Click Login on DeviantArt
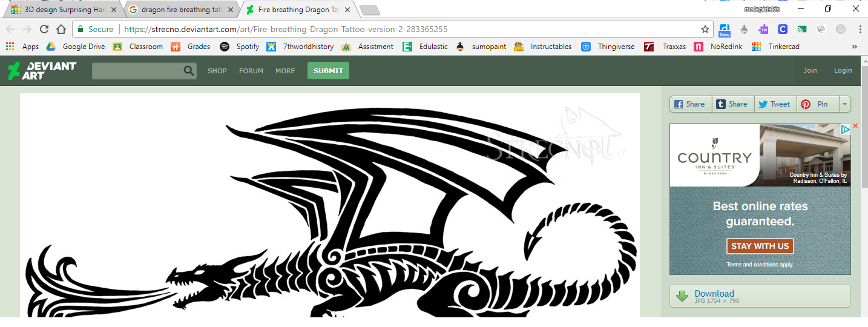The width and height of the screenshot is (868, 327). coord(843,70)
